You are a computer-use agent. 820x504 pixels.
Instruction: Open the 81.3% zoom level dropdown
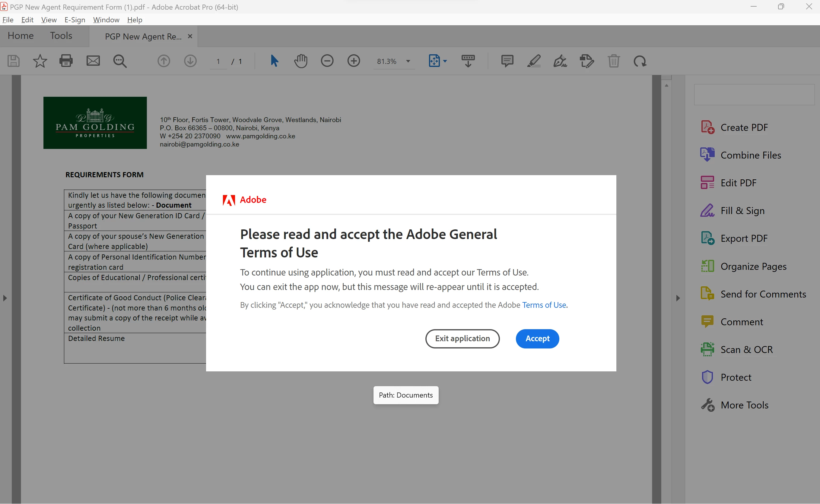pos(408,61)
